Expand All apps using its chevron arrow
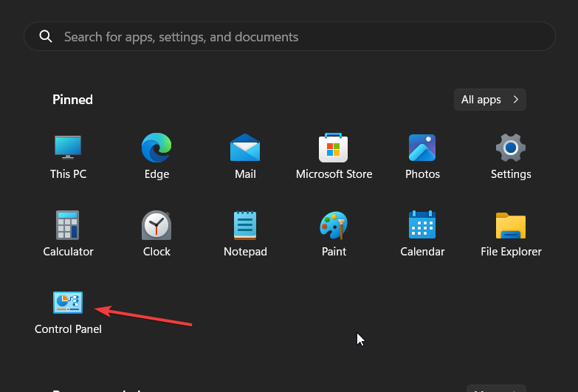578x392 pixels. click(515, 100)
